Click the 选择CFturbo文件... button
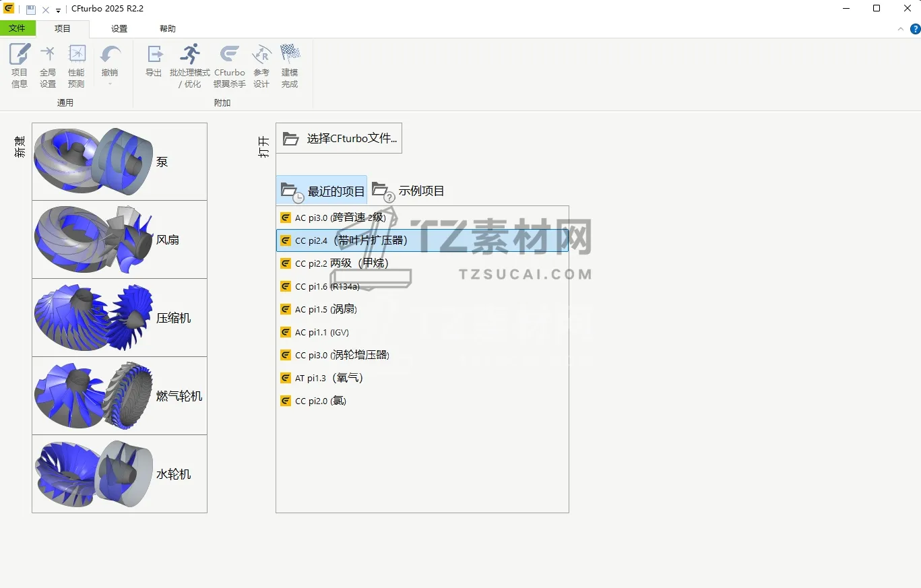Viewport: 921px width, 588px height. [x=339, y=138]
